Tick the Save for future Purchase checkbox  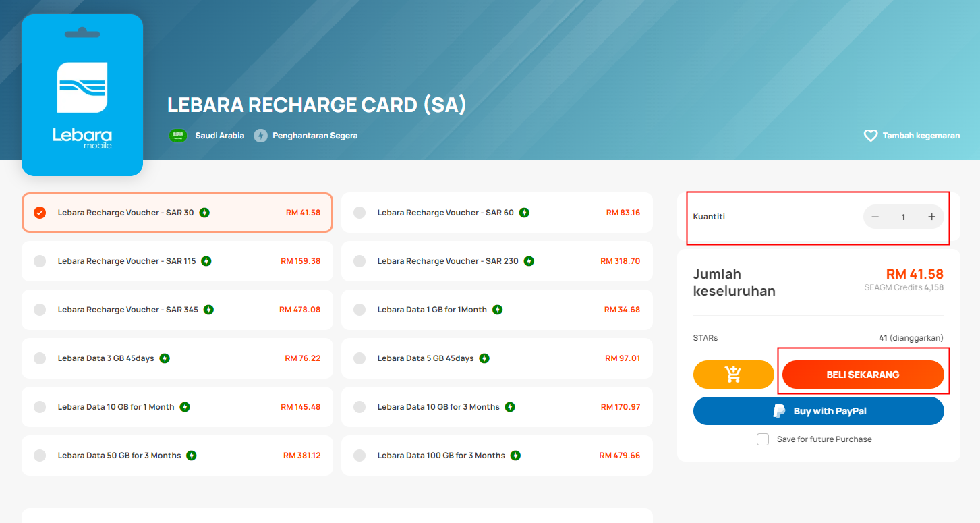click(x=763, y=439)
